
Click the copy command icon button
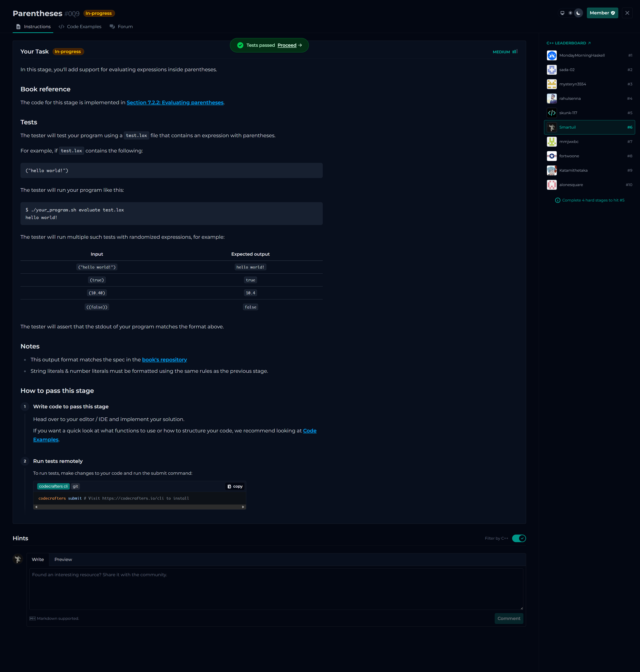tap(235, 486)
